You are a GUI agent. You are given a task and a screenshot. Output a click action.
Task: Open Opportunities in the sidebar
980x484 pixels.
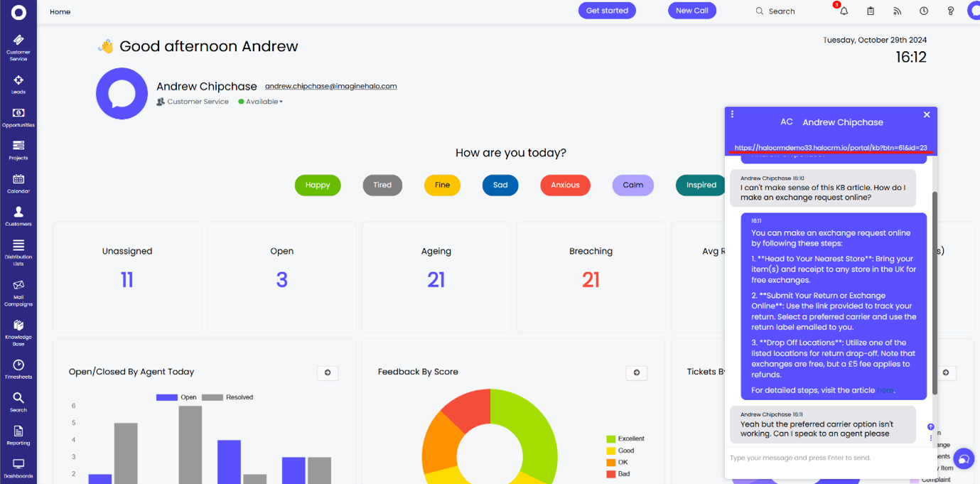[18, 117]
